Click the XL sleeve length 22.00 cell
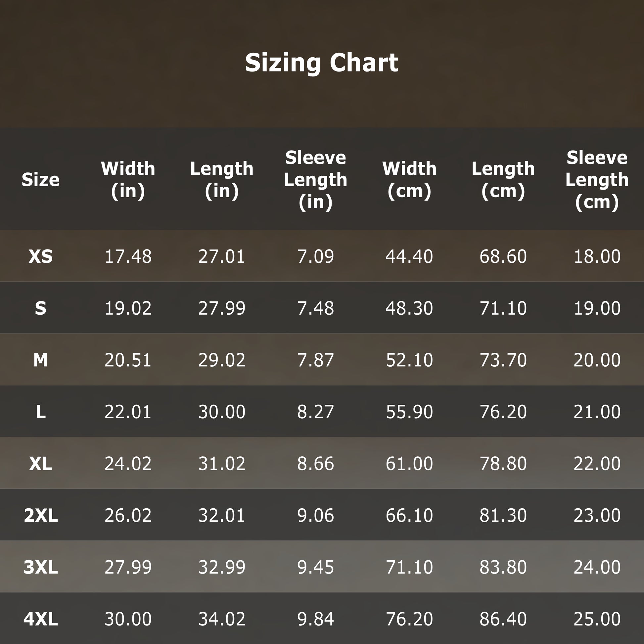Image resolution: width=644 pixels, height=644 pixels. click(x=597, y=463)
